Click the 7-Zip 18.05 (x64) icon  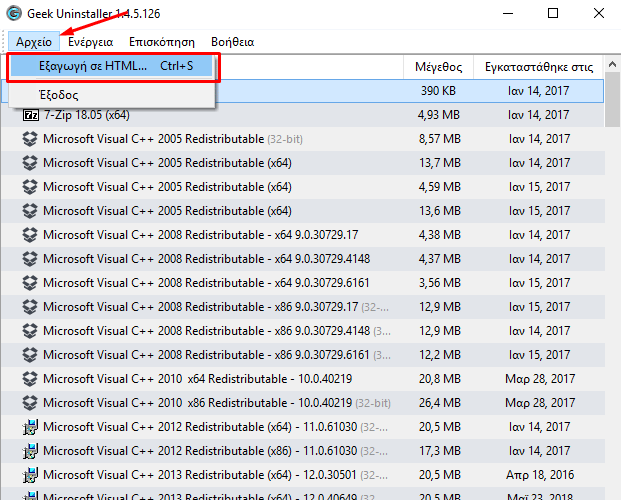(30, 115)
